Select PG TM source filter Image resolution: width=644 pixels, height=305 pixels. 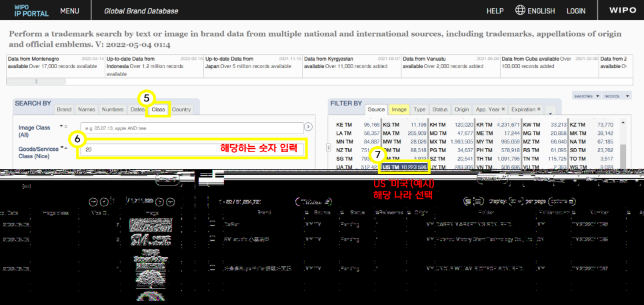click(x=451, y=150)
